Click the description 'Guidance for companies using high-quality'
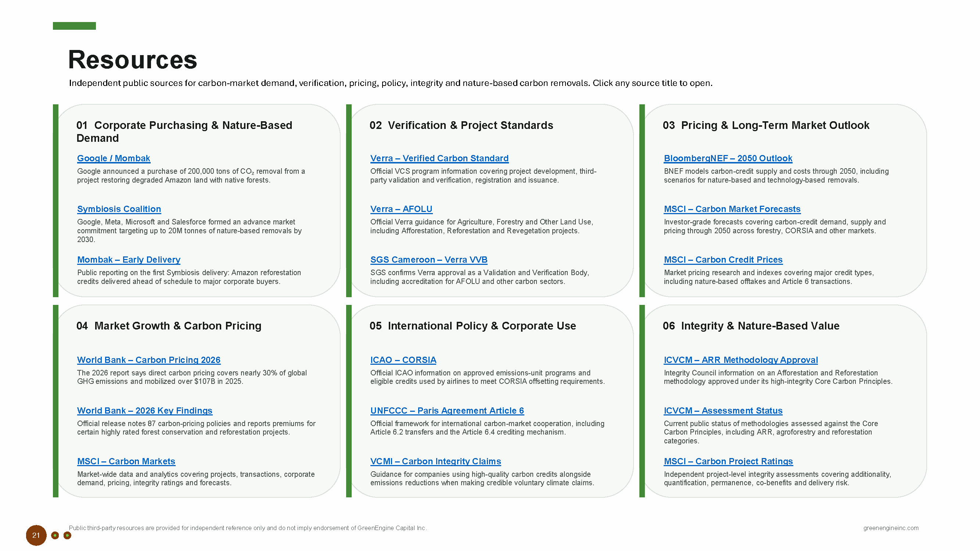The height and width of the screenshot is (551, 980). tap(482, 478)
